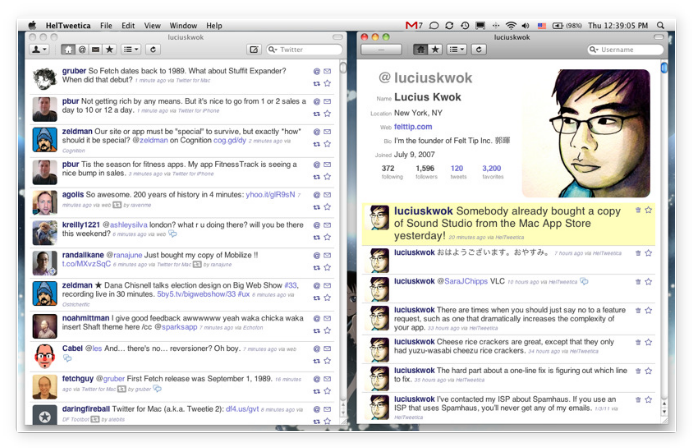This screenshot has height=448, width=692.
Task: Delete the highlighted Sound Studio tweet
Action: click(x=638, y=210)
